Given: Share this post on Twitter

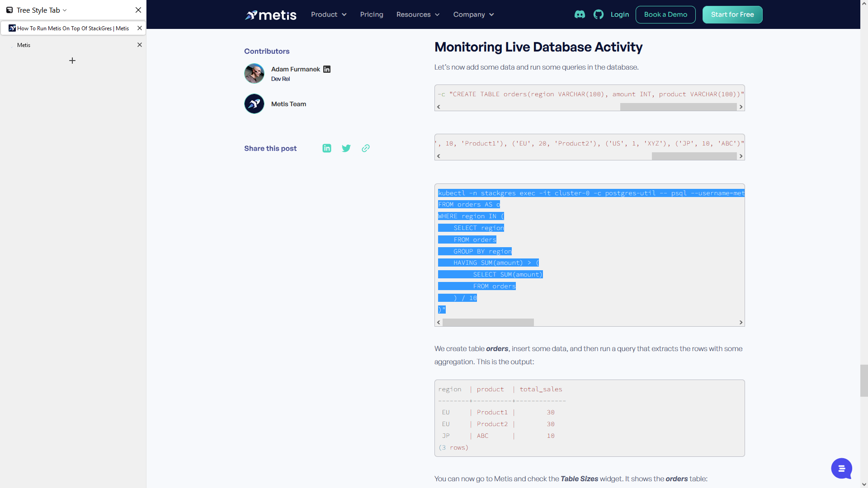Looking at the screenshot, I should [346, 148].
